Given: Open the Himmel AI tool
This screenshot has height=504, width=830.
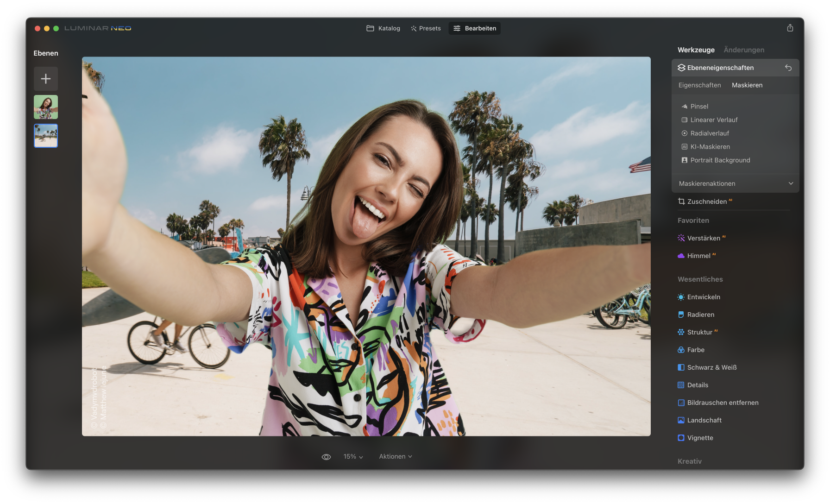Looking at the screenshot, I should point(698,256).
